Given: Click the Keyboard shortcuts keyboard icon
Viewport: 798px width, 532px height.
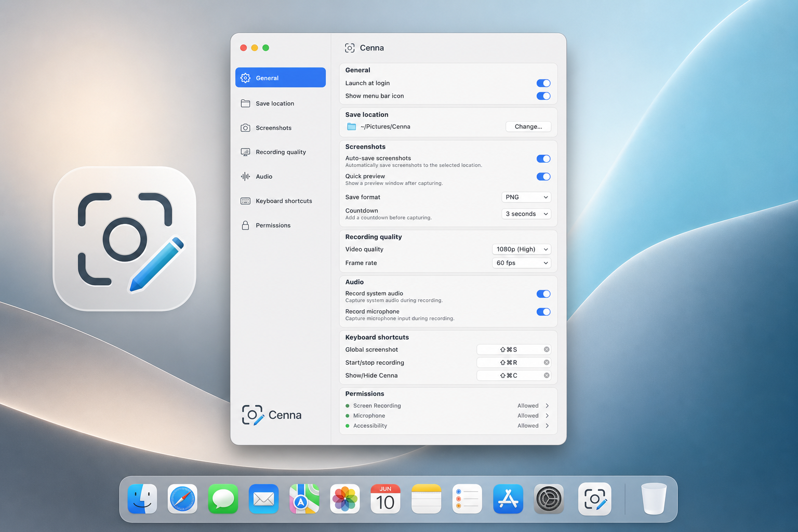Looking at the screenshot, I should (246, 201).
